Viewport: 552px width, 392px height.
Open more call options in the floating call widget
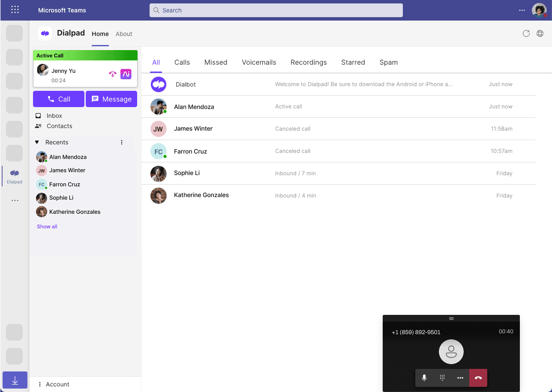[460, 378]
